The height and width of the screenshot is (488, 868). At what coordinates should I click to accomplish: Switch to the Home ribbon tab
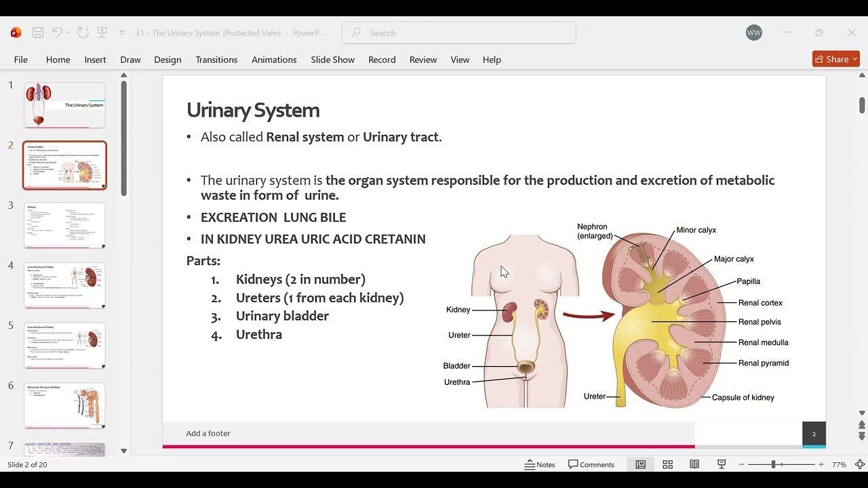tap(58, 60)
